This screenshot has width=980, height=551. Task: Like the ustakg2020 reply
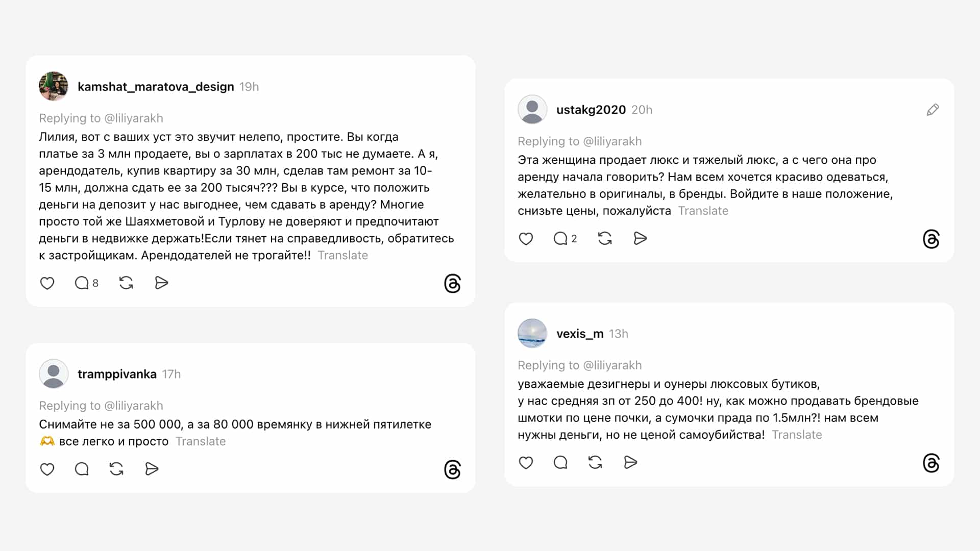pos(526,239)
